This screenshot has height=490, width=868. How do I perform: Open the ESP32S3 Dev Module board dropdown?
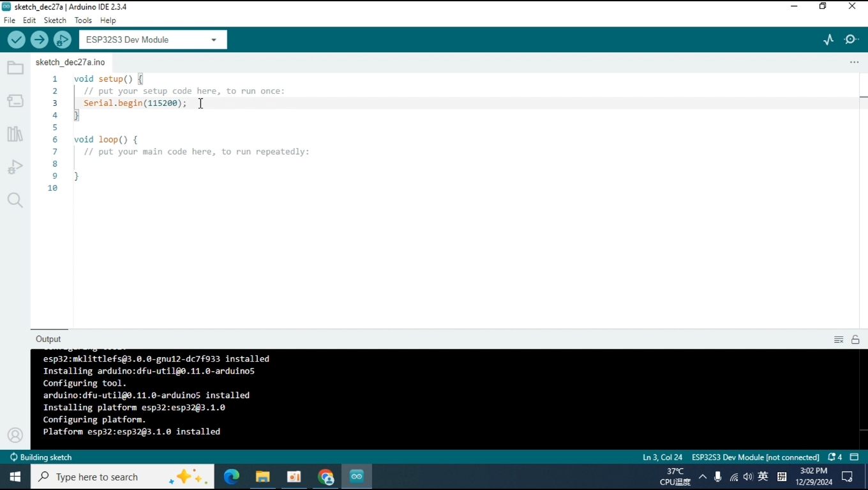tap(153, 40)
